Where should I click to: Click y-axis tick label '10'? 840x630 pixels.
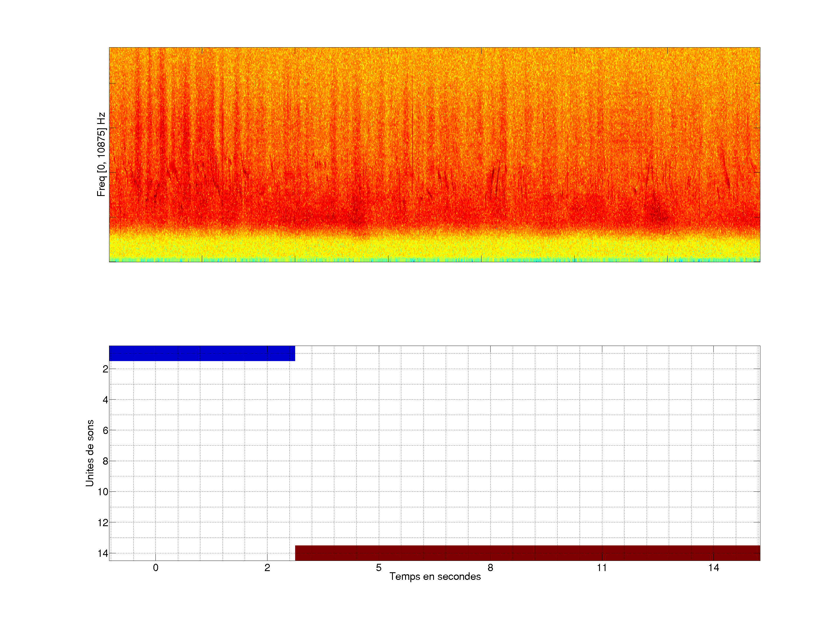click(103, 492)
